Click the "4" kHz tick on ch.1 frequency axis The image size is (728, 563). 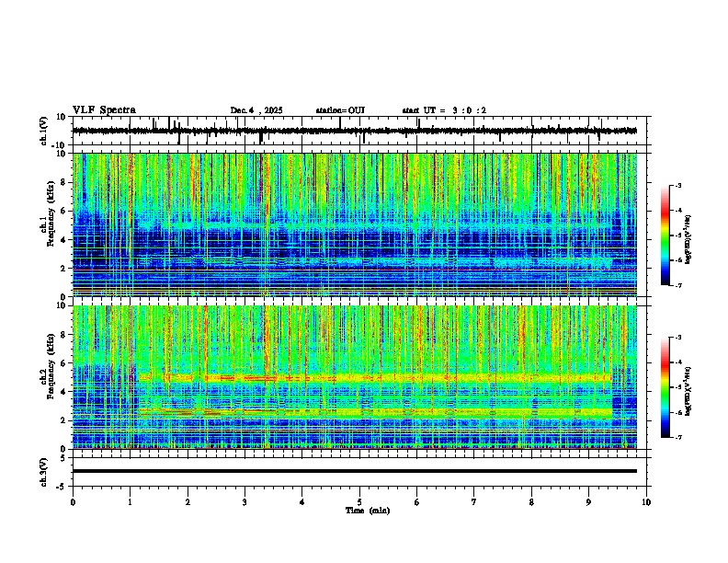coord(64,240)
